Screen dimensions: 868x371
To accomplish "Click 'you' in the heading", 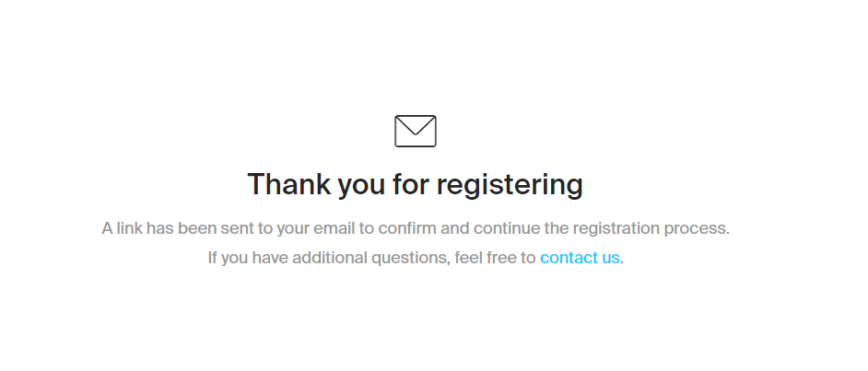I will tap(361, 188).
